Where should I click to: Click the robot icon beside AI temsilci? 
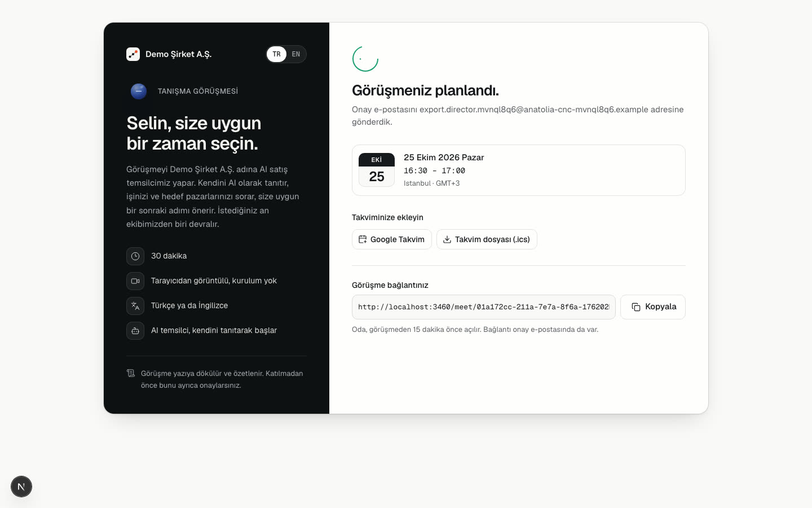point(135,331)
